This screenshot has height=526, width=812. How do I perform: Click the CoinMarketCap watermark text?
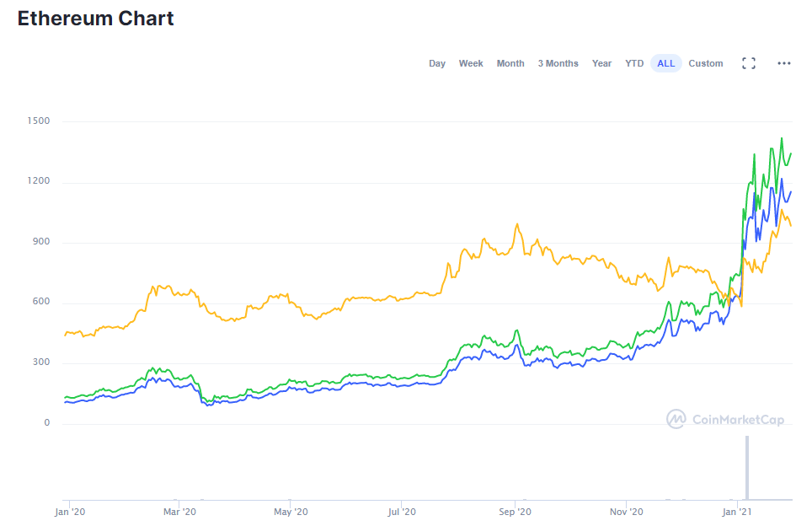[738, 419]
